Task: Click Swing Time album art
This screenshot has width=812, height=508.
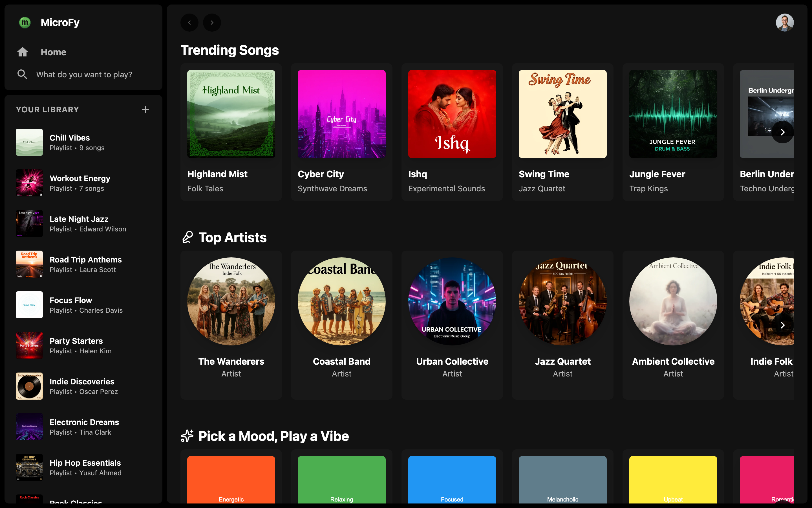Action: point(563,114)
